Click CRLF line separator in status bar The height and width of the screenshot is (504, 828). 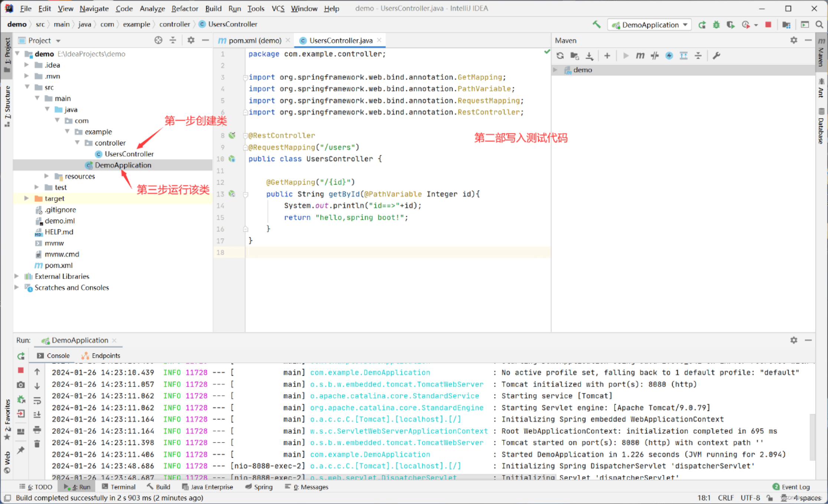(x=725, y=498)
